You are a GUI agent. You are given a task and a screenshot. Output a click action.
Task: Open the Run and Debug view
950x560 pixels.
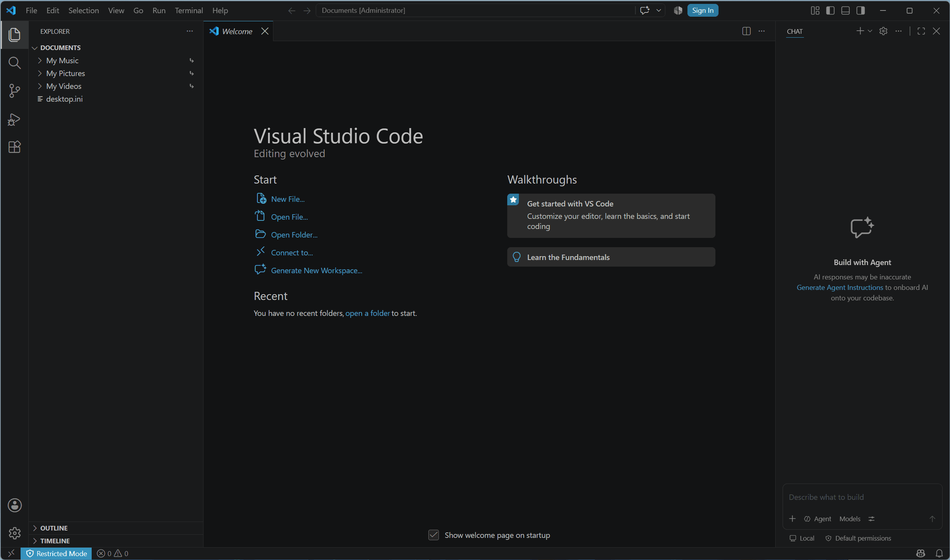pyautogui.click(x=14, y=119)
